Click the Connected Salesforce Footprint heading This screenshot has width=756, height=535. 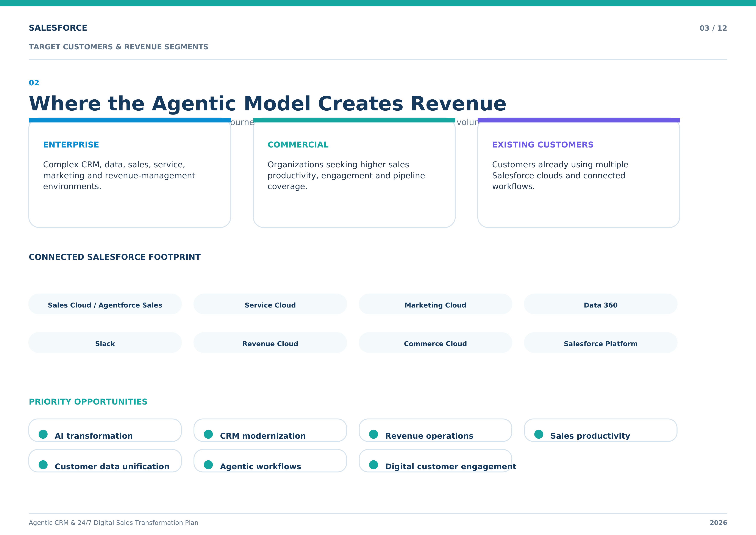tap(115, 257)
